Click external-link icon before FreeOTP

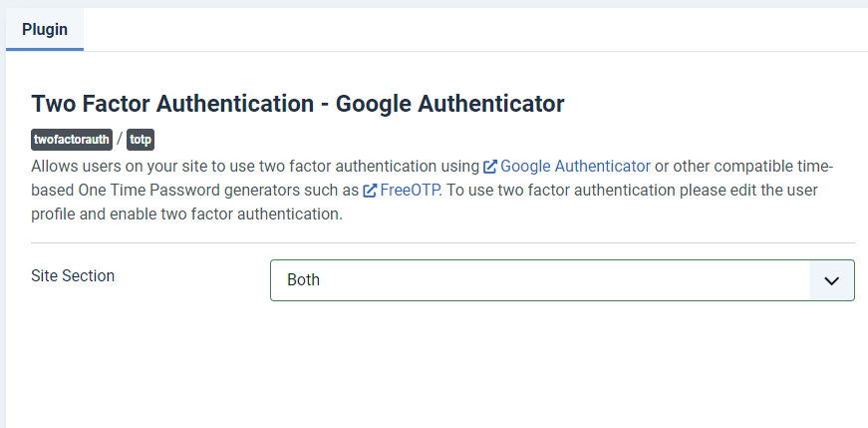tap(370, 190)
